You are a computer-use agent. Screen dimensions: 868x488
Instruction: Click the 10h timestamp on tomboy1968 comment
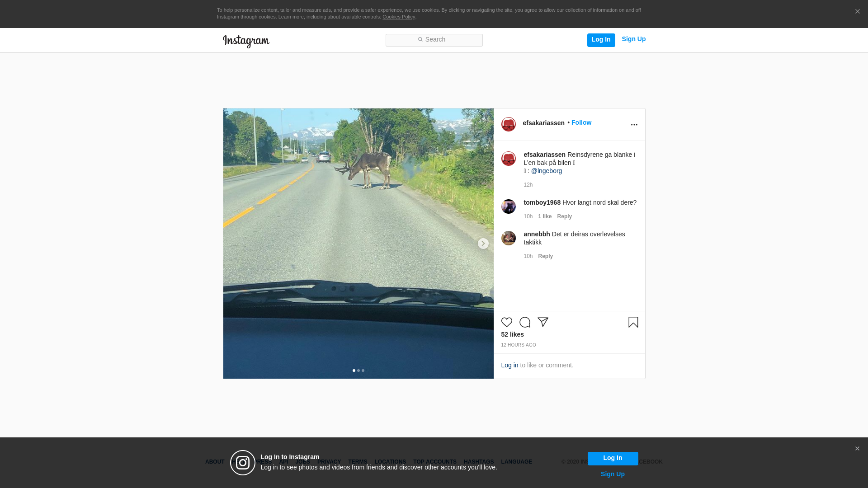click(528, 216)
